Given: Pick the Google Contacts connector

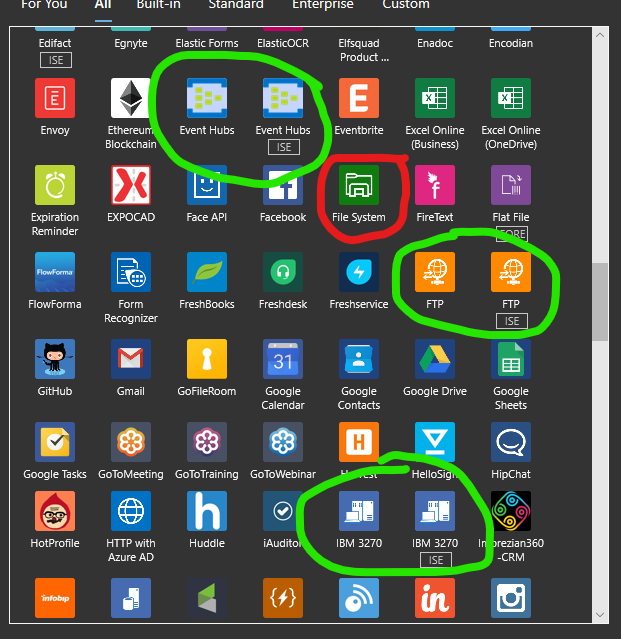Looking at the screenshot, I should [359, 359].
